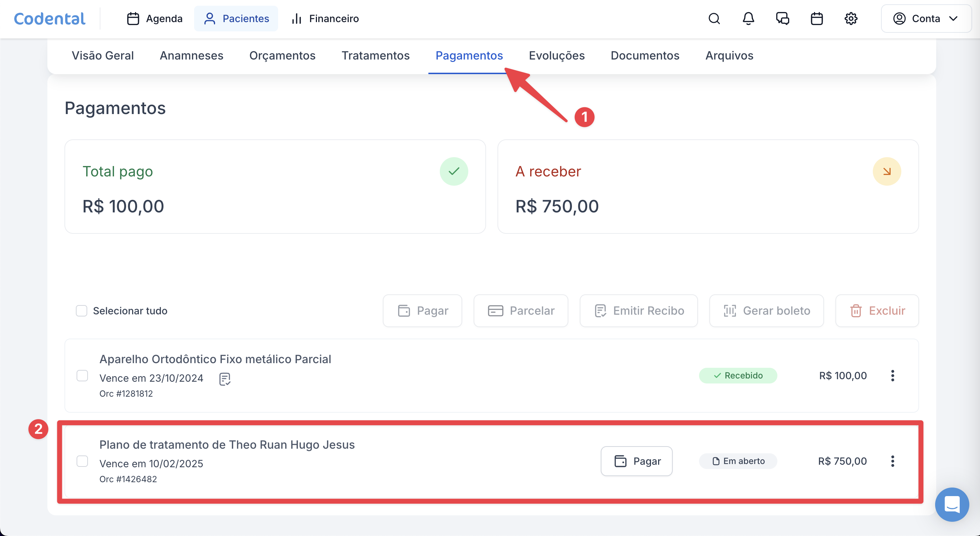Open options menu for R$ 750,00 payment
980x536 pixels.
(892, 461)
